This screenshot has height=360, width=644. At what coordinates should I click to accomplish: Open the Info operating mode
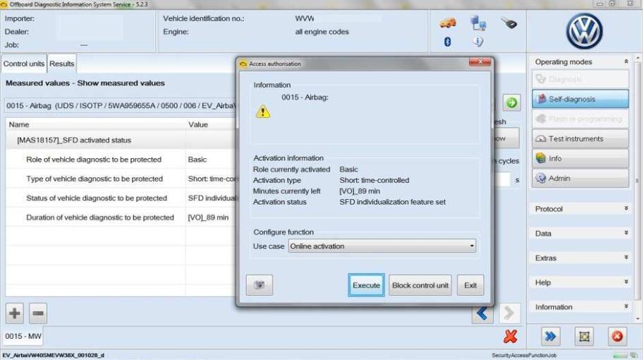pos(580,159)
